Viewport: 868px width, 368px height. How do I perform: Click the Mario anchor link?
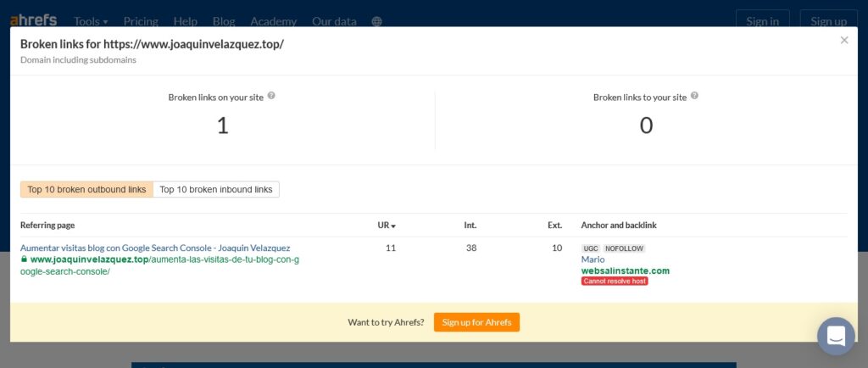coord(593,259)
